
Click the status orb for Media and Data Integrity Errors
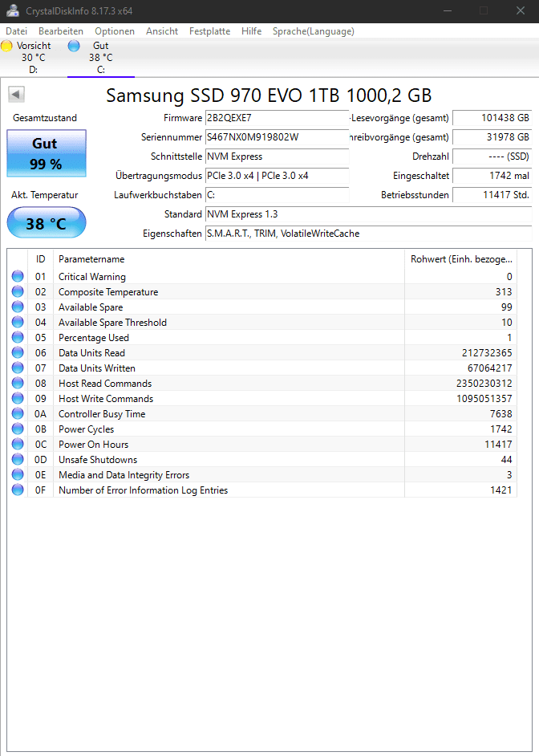point(18,474)
